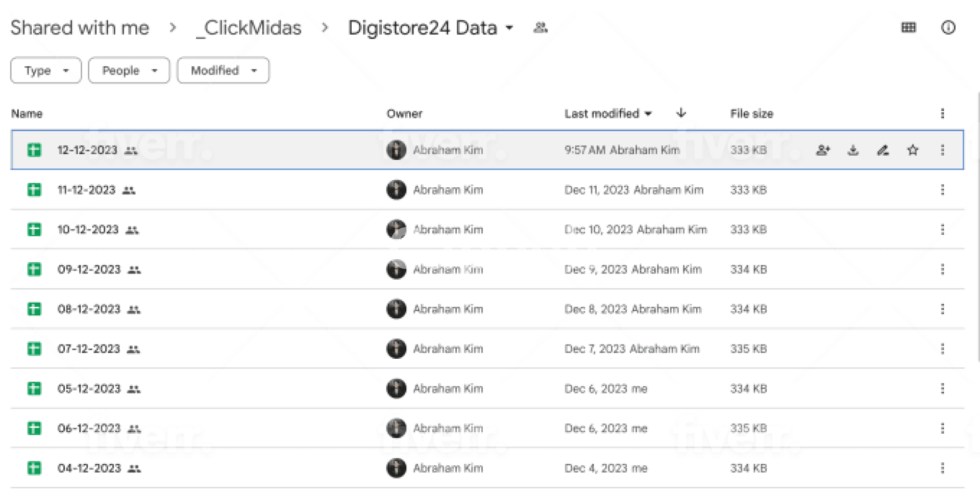Go to Shared with me breadcrumb

click(x=80, y=28)
